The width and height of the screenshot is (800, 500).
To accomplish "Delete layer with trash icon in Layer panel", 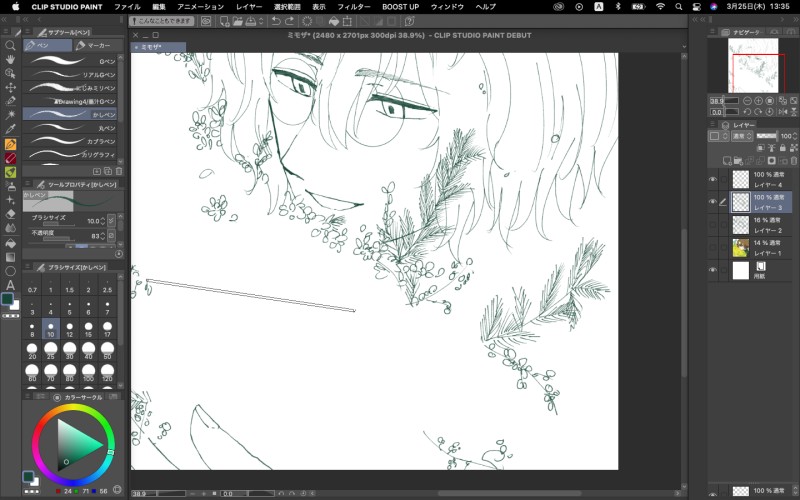I will tap(793, 161).
